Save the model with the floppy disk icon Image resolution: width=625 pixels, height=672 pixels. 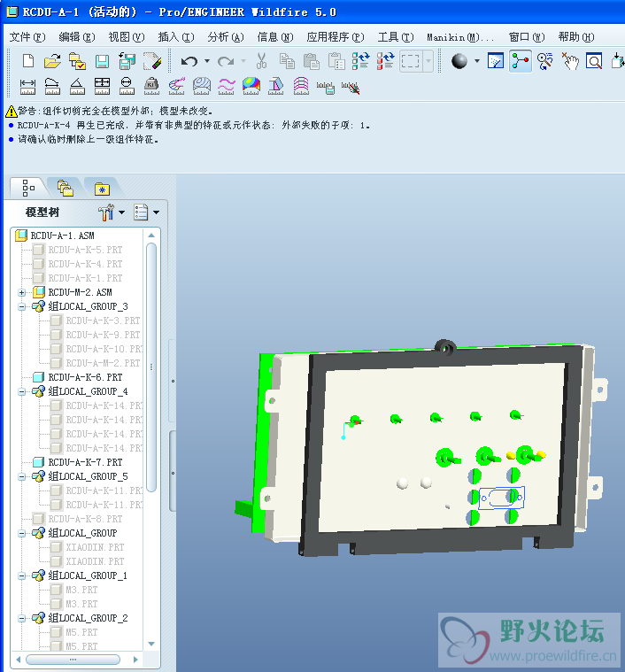point(102,61)
